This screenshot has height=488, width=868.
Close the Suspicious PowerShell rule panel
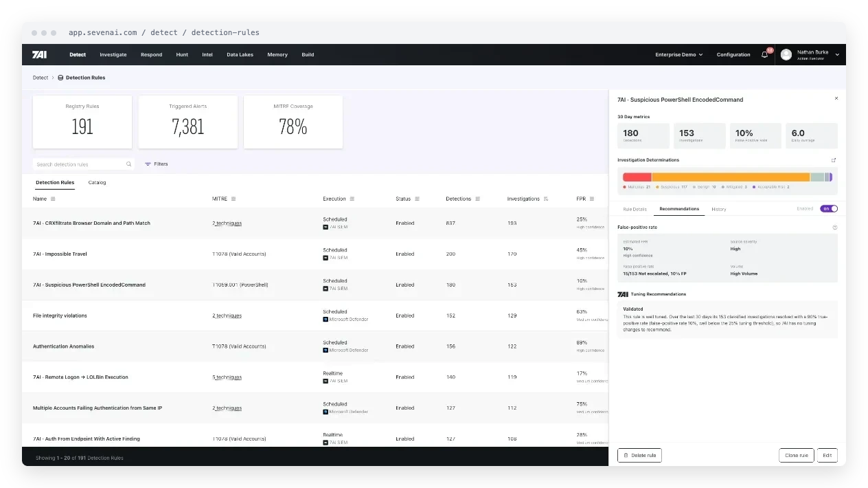836,99
